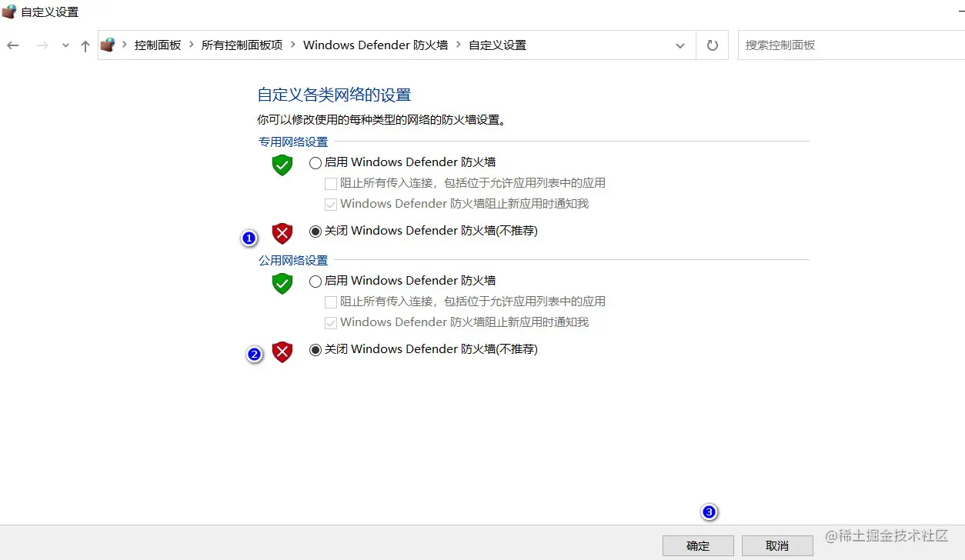Expand chevron before 控制面板 breadcrumb
The height and width of the screenshot is (560, 965).
pyautogui.click(x=125, y=45)
